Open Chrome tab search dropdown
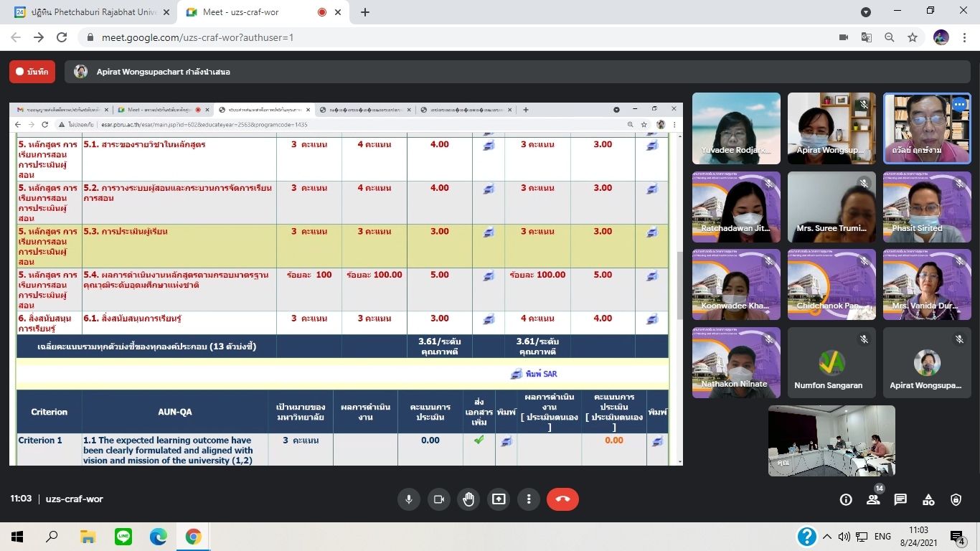 [x=866, y=12]
